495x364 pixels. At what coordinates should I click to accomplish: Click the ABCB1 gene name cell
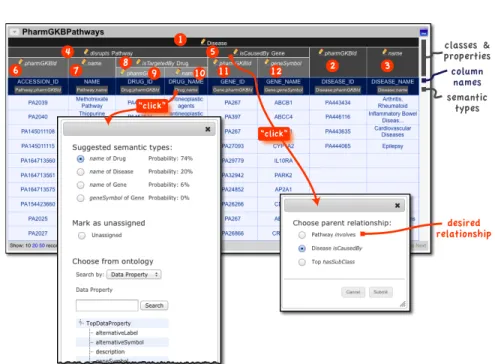(x=283, y=103)
